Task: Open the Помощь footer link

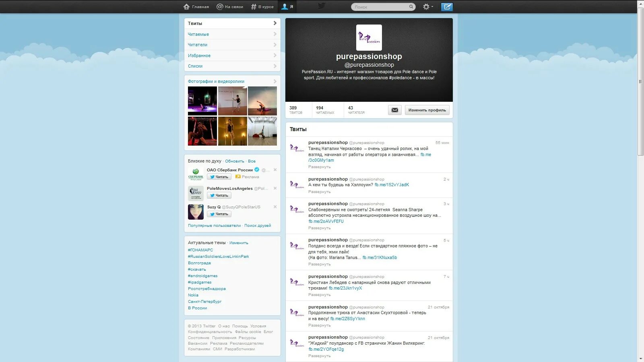Action: [240, 326]
